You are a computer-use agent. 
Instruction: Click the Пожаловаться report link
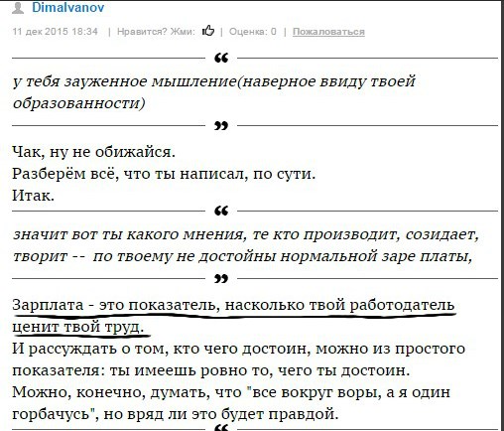(328, 32)
